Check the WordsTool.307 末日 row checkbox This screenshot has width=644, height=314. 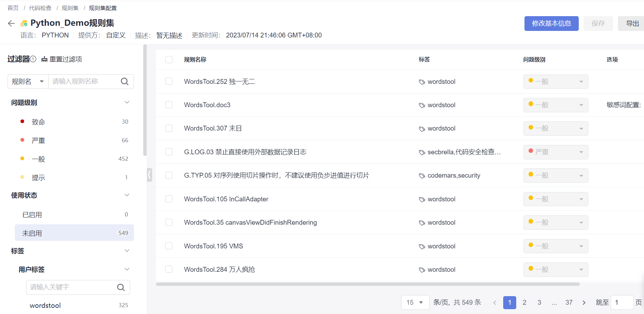click(169, 128)
